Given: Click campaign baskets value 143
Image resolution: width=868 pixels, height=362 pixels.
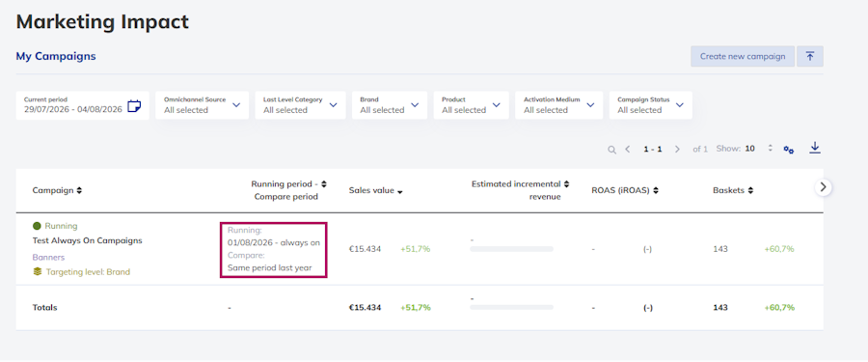Looking at the screenshot, I should [x=720, y=249].
